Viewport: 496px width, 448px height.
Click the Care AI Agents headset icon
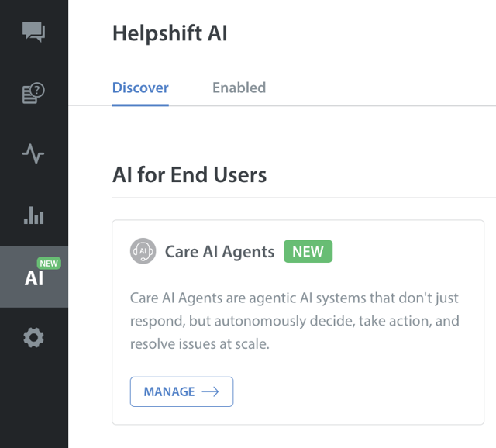143,252
